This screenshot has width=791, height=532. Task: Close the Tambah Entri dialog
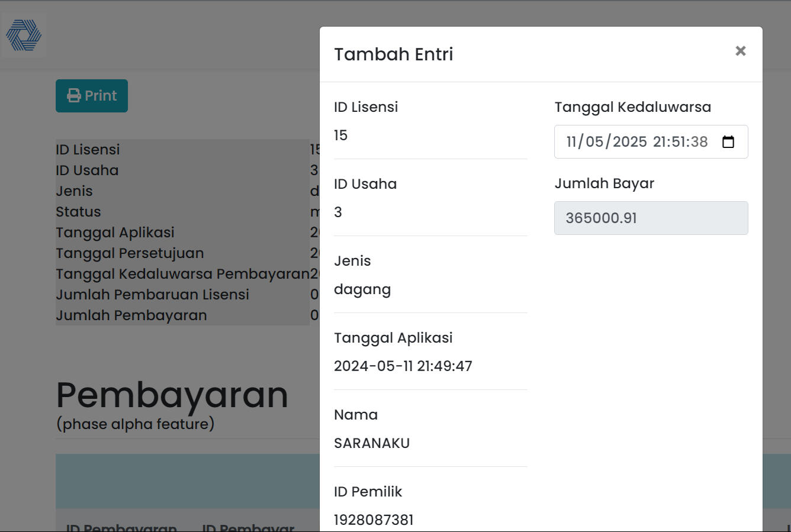tap(740, 51)
